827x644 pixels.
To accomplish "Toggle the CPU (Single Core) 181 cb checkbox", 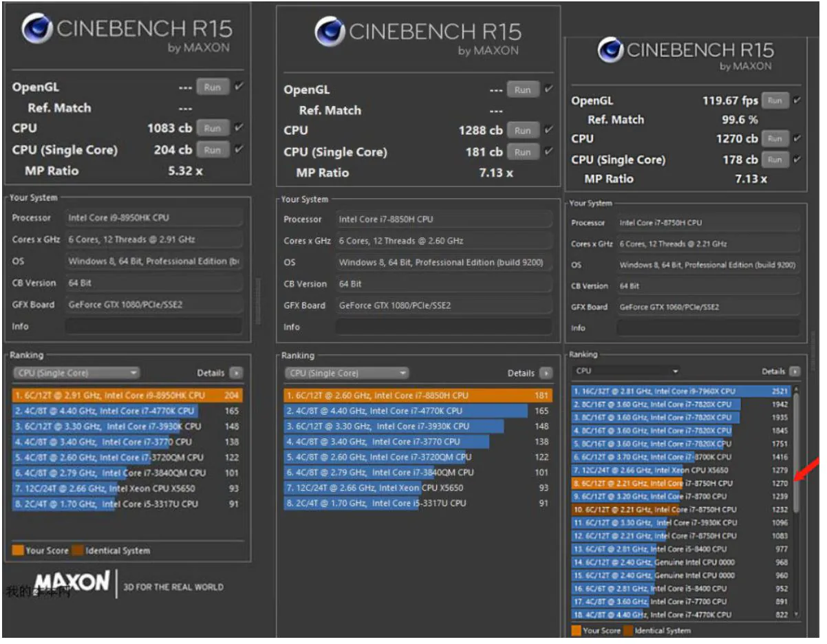I will pos(548,151).
